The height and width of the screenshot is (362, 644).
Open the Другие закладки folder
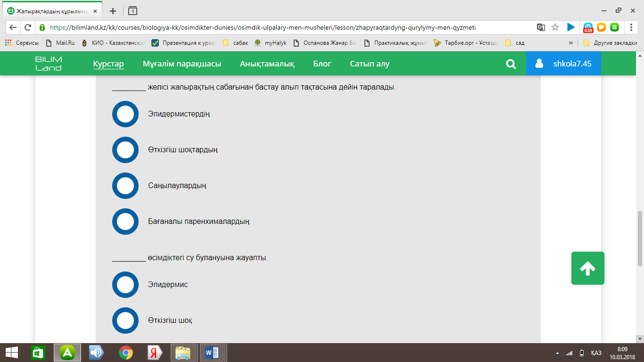click(610, 43)
